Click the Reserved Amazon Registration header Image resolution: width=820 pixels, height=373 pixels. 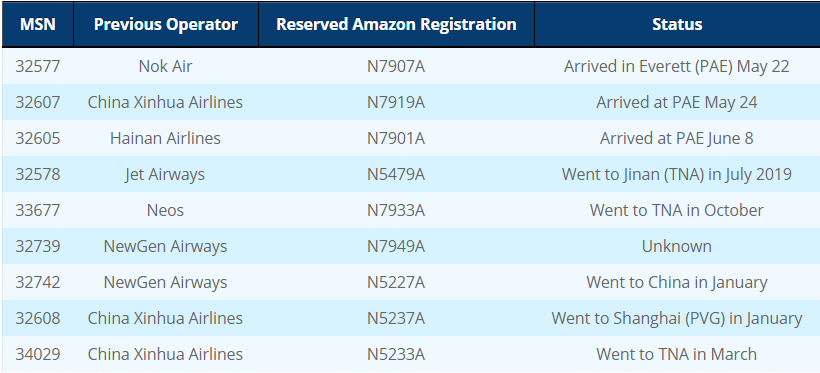click(x=396, y=25)
